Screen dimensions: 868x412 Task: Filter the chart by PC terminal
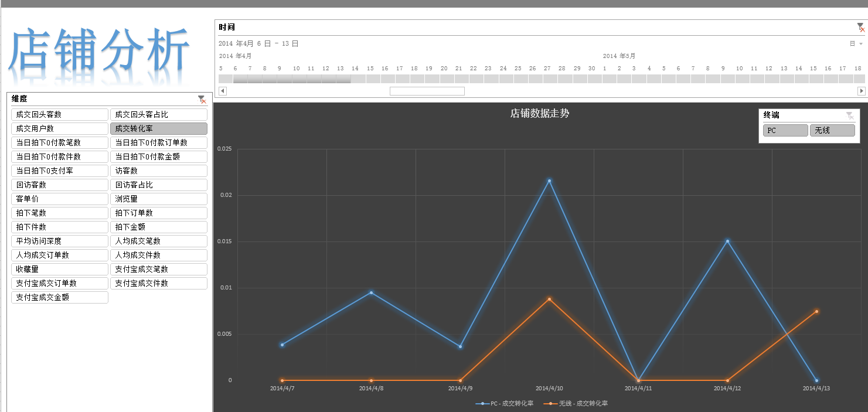[785, 131]
